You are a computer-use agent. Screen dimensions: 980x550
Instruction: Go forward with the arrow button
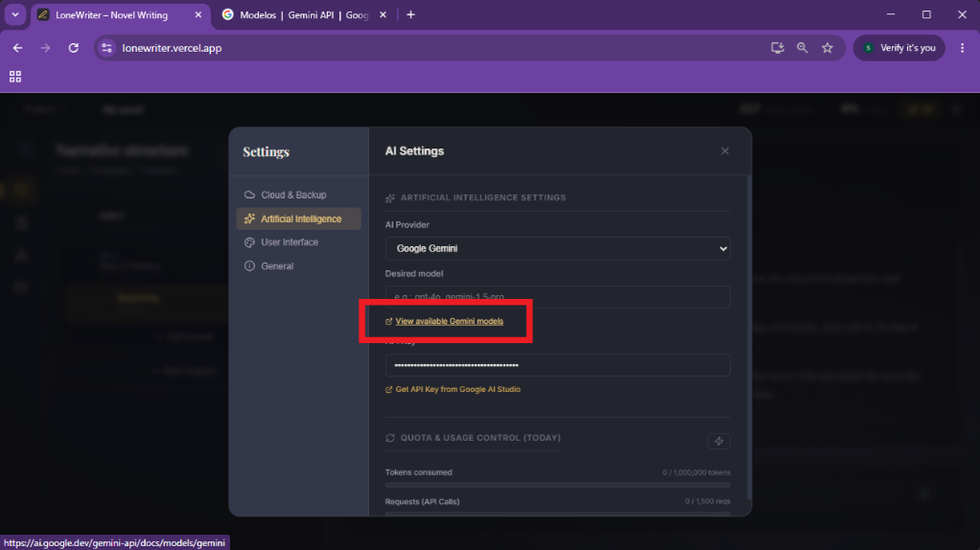[45, 48]
